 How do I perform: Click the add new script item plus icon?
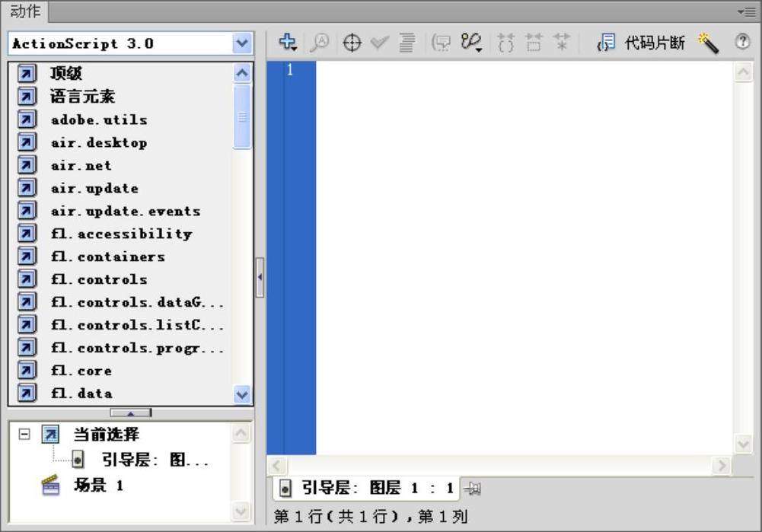[288, 43]
